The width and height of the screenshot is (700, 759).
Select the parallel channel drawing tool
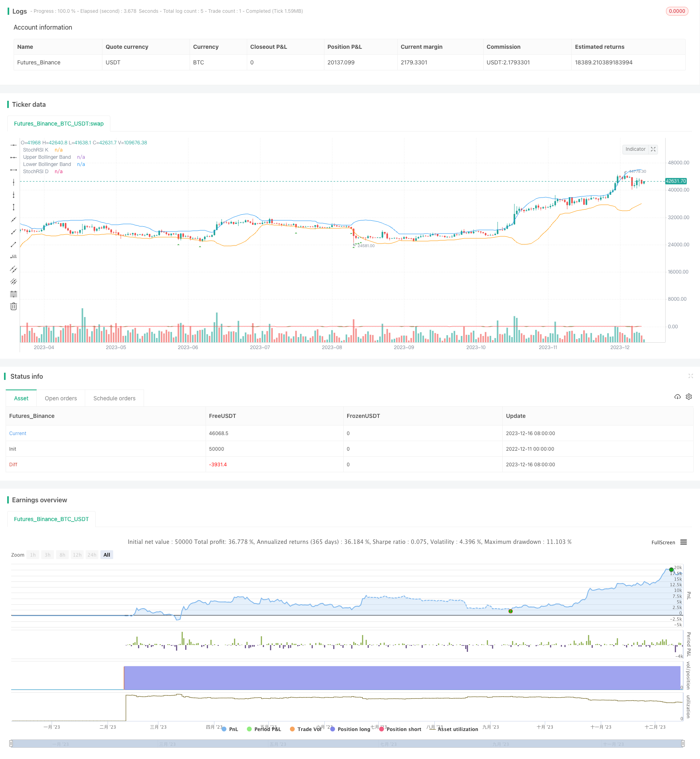coord(14,270)
